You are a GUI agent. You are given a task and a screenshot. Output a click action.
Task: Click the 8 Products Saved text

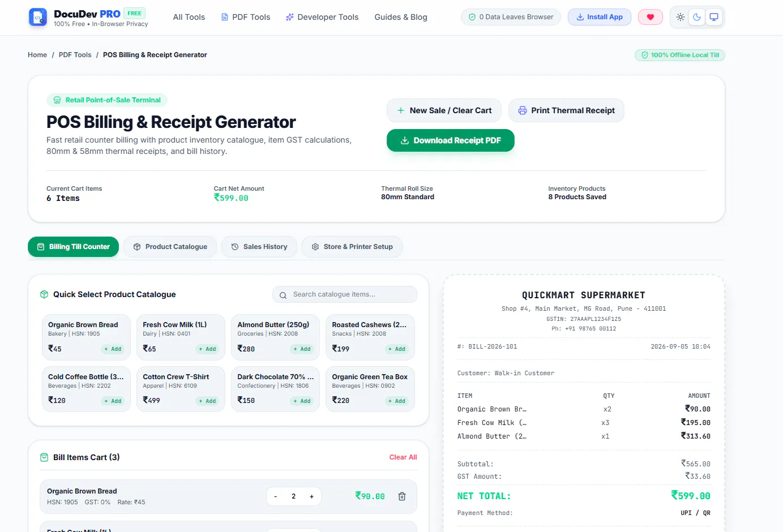pyautogui.click(x=577, y=197)
